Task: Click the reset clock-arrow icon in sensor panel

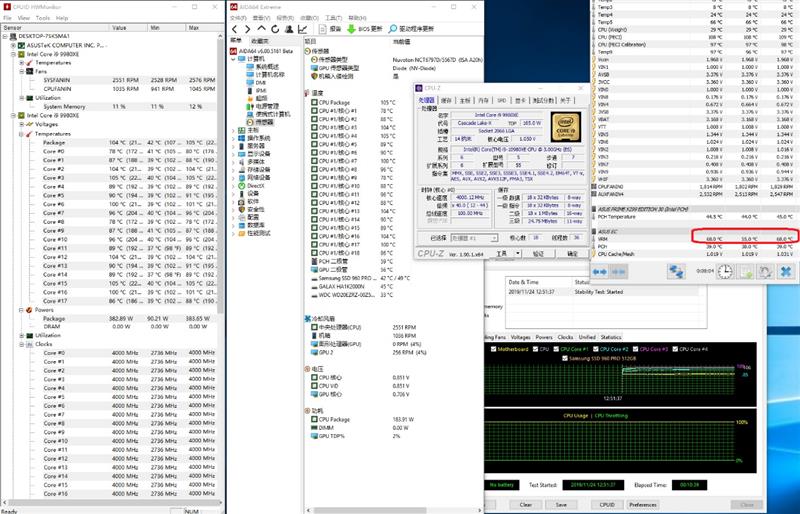Action: click(765, 271)
